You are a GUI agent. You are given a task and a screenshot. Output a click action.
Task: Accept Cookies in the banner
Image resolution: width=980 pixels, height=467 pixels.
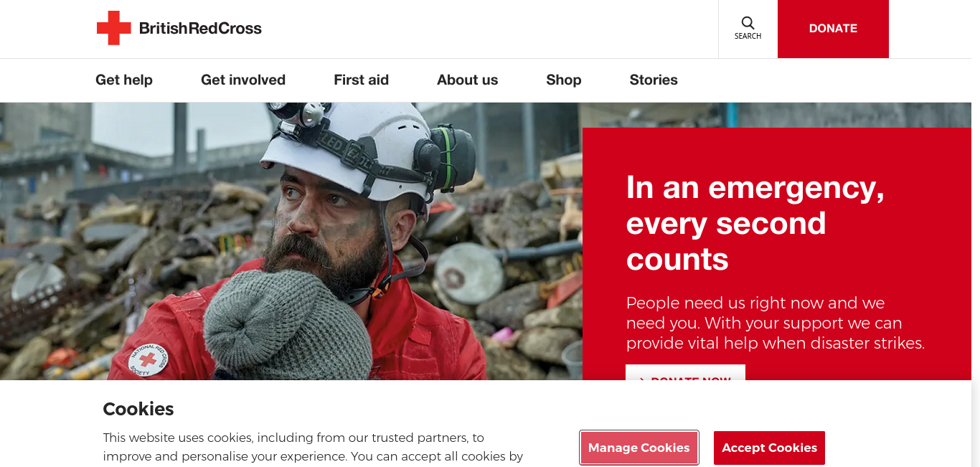pos(769,448)
